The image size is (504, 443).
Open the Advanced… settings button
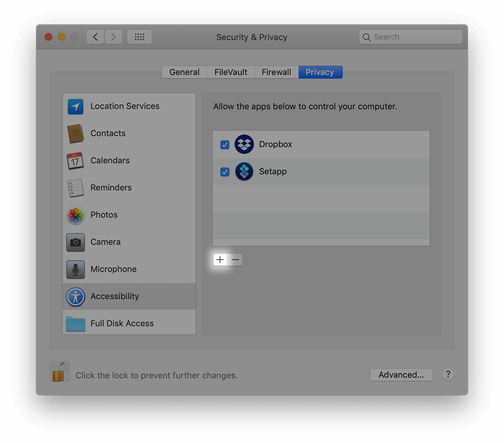click(401, 375)
